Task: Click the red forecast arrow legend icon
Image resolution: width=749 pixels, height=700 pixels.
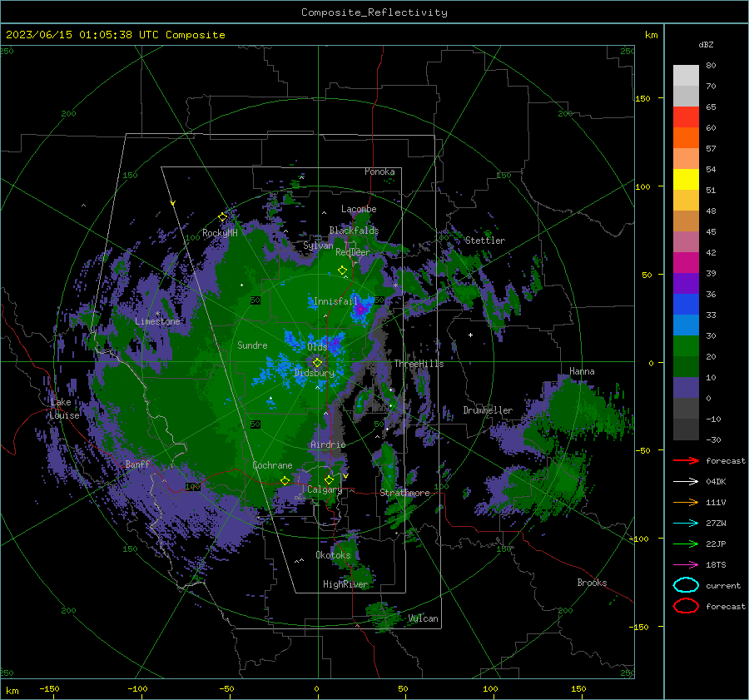Action: (686, 460)
